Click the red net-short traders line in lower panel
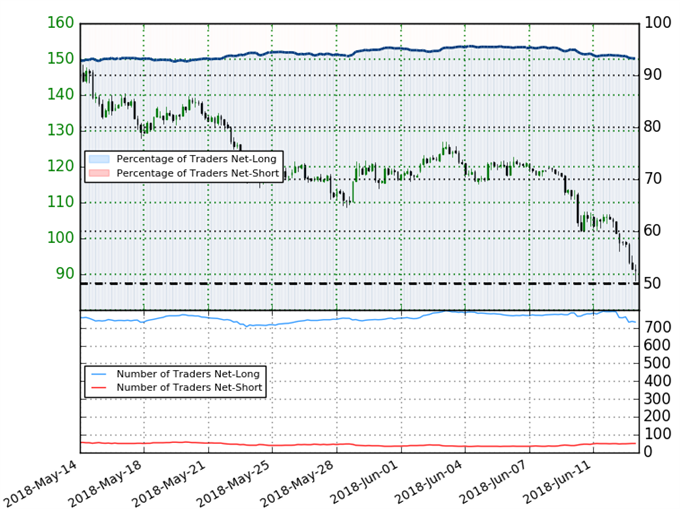 [x=358, y=444]
